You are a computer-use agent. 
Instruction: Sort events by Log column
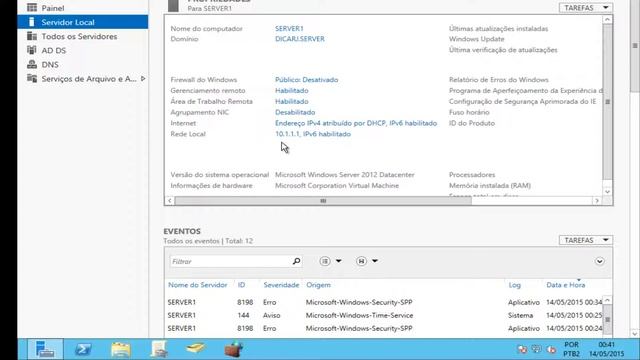[515, 285]
